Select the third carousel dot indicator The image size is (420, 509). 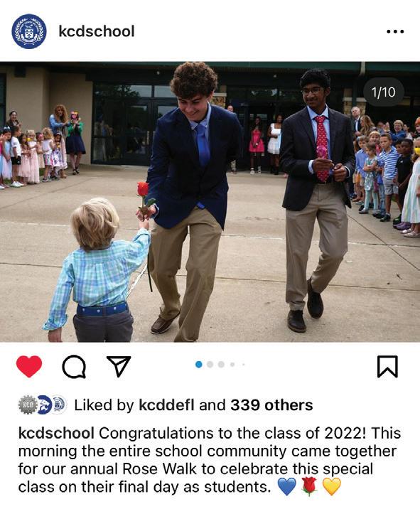[x=221, y=365]
